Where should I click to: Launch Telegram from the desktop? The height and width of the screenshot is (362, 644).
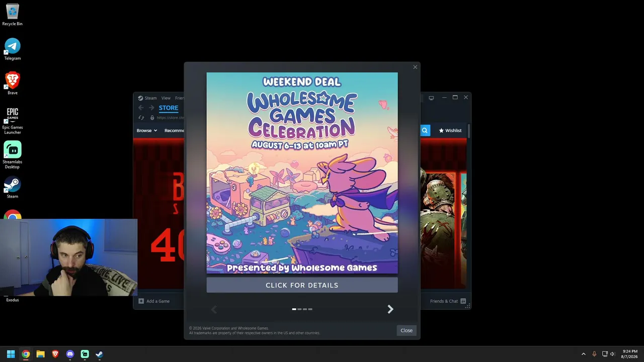[x=13, y=49]
